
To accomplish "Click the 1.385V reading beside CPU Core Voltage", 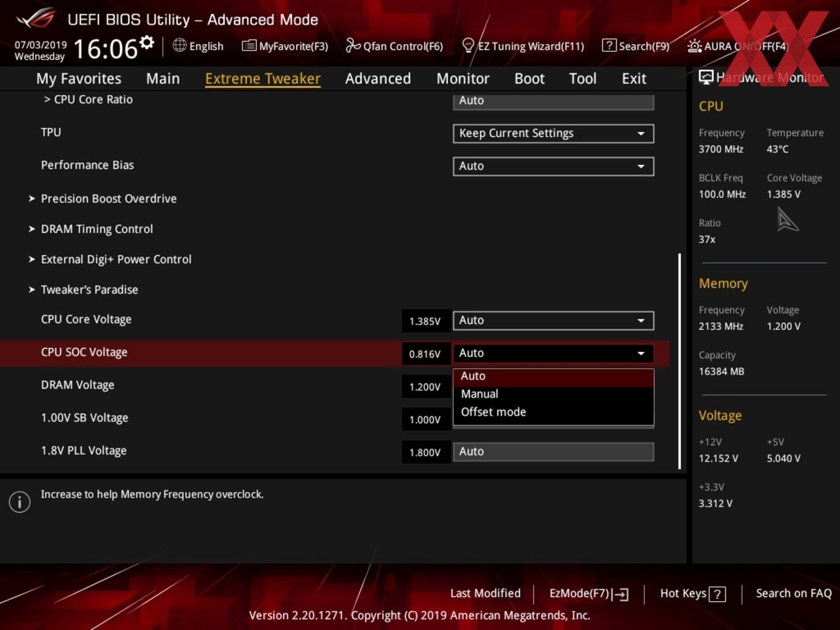I will [425, 321].
